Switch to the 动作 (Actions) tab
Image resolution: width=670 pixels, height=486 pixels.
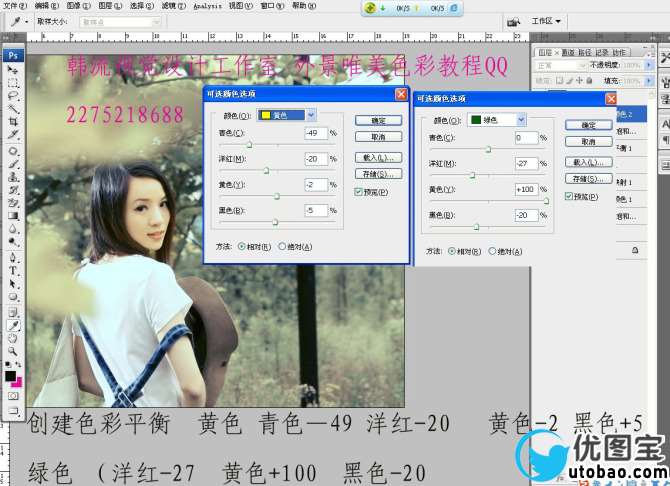[x=619, y=52]
